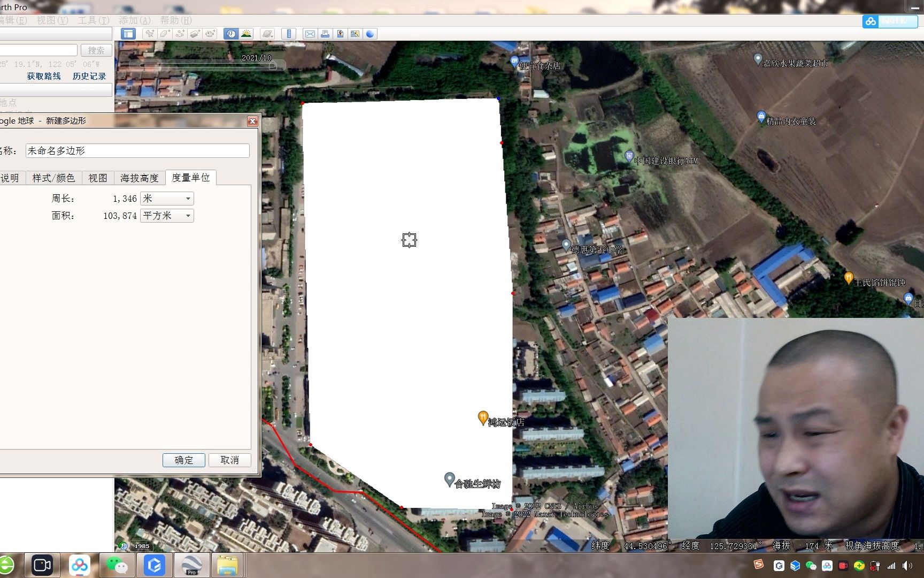Open the 工具 menu
This screenshot has height=578, width=924.
tap(94, 20)
